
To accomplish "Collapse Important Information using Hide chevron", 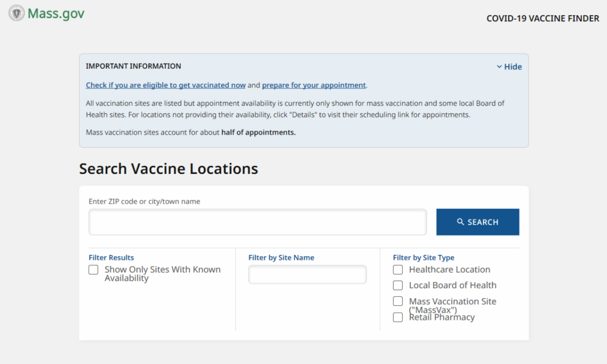I will pos(499,67).
